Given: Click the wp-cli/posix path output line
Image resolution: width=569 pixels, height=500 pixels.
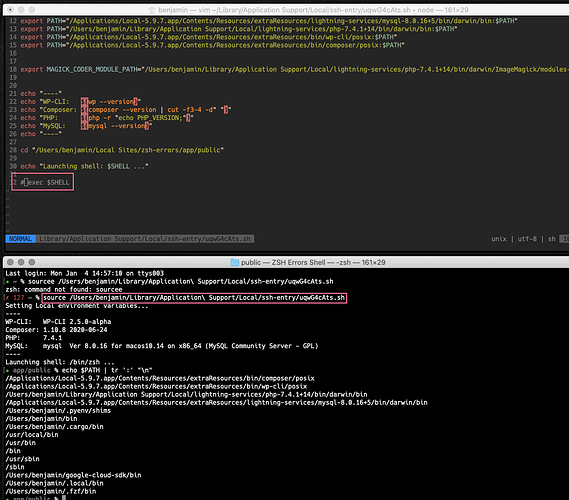Looking at the screenshot, I should click(x=156, y=386).
